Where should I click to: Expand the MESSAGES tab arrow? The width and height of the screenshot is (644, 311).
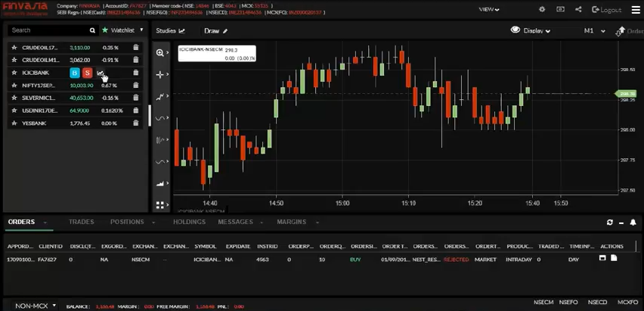262,222
